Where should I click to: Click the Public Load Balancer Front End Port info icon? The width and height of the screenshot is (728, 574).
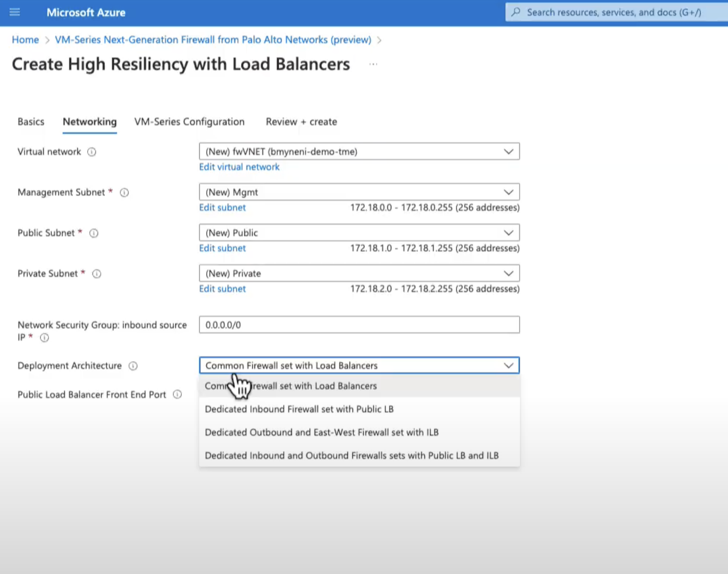[x=178, y=394]
